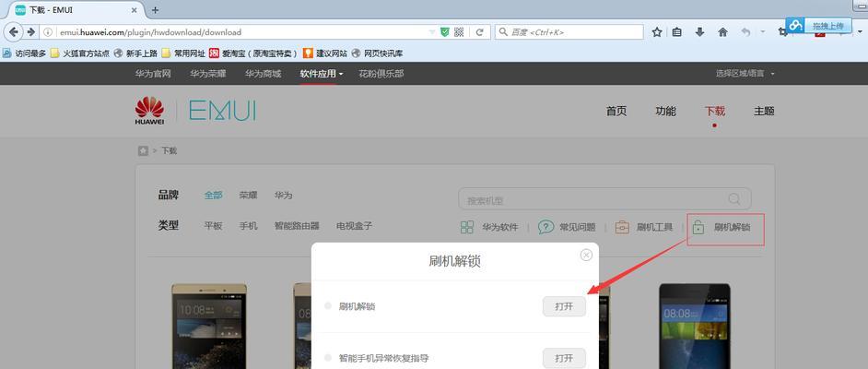
Task: Open 常见问题 question bubble icon link
Action: click(x=545, y=227)
